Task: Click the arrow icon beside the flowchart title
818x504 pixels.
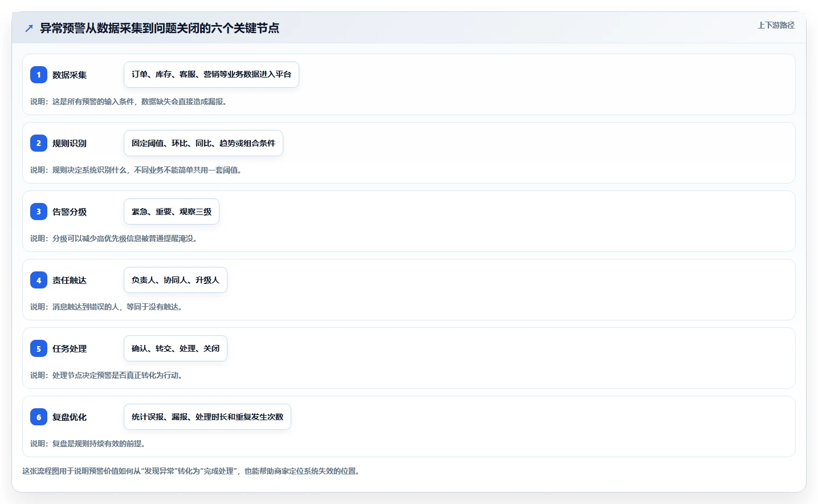Action: pos(29,28)
